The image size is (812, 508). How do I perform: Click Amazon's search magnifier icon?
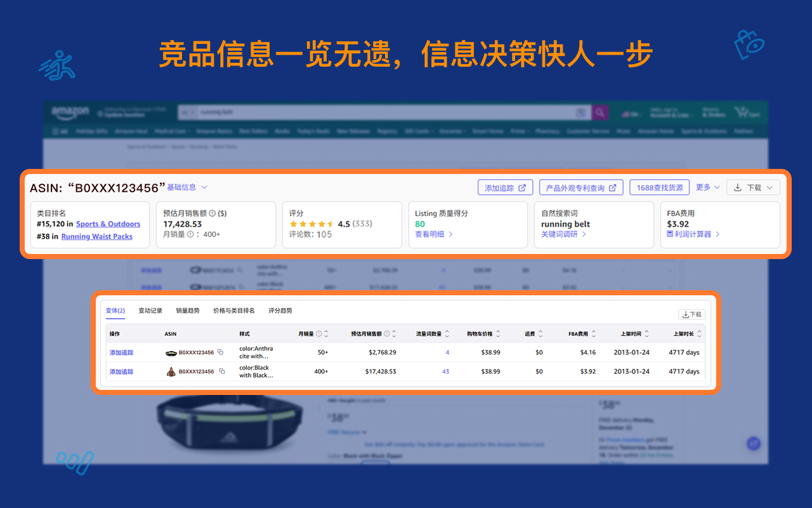pos(600,112)
